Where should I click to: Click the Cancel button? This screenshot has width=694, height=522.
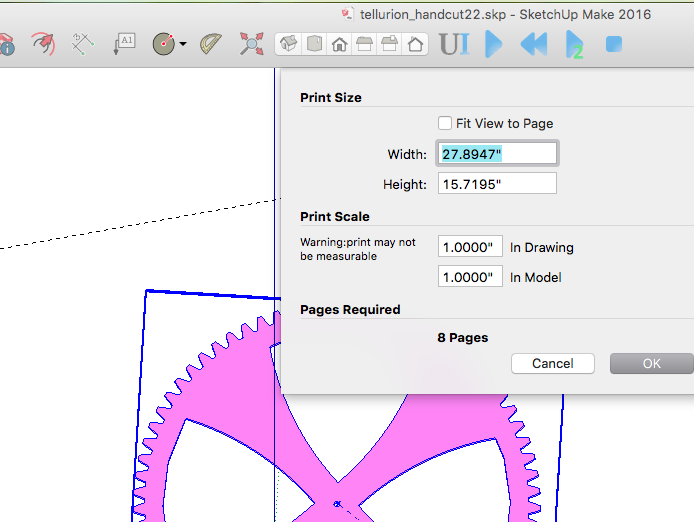(x=552, y=363)
